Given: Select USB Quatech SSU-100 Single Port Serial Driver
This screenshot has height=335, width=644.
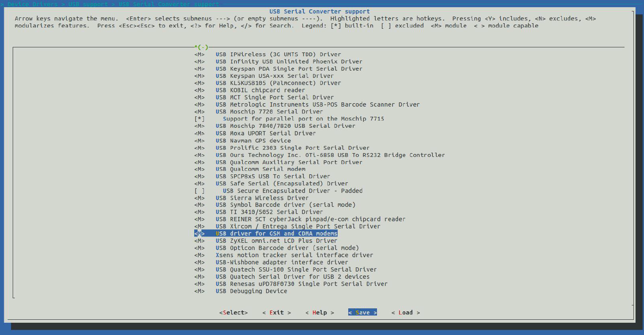Looking at the screenshot, I should pos(296,269).
